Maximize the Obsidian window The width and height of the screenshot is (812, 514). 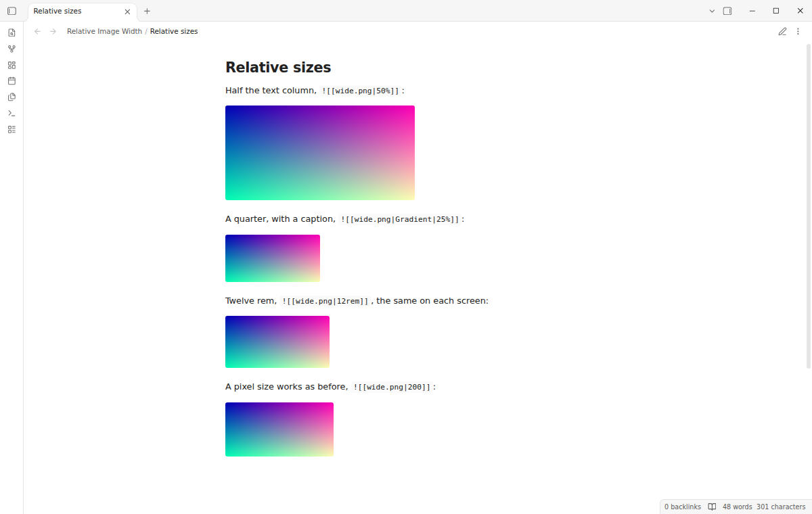point(776,11)
